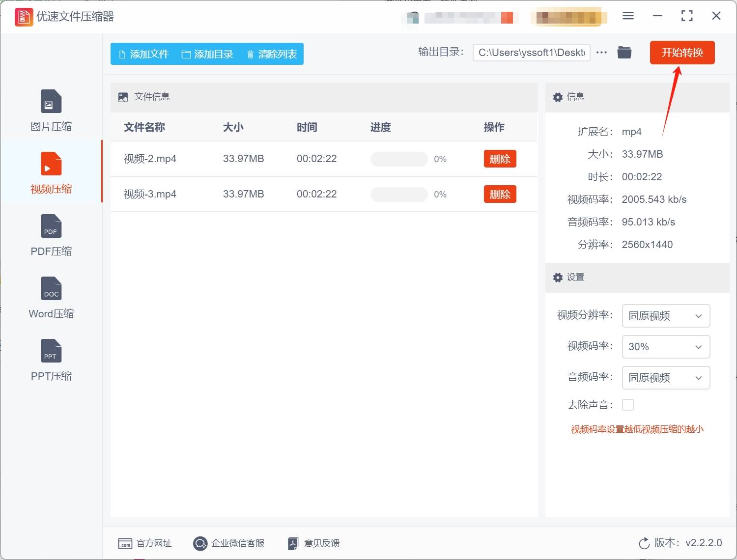The width and height of the screenshot is (737, 560).
Task: Click 清除列表 to clear the file list
Action: coord(272,54)
